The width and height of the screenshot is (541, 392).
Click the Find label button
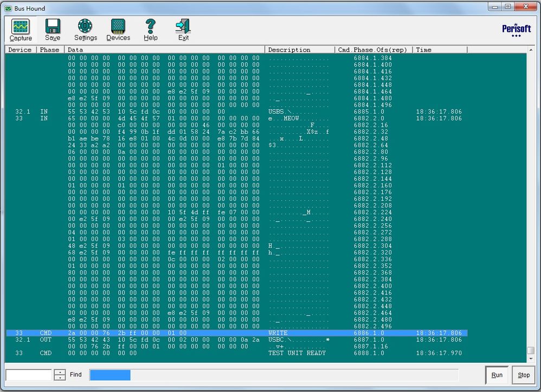75,375
